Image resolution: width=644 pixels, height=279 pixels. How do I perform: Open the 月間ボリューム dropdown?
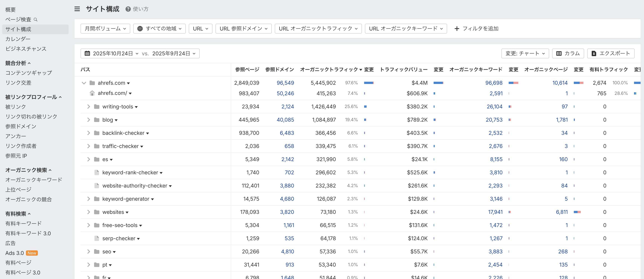point(105,29)
